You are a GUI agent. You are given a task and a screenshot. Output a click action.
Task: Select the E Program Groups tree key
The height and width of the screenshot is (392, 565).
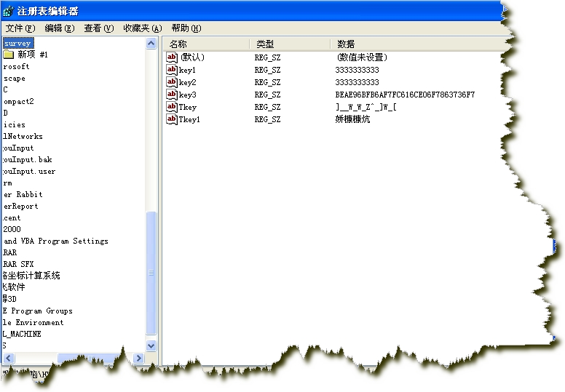(x=38, y=311)
